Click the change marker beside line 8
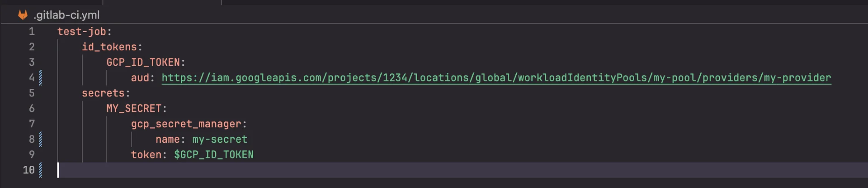The image size is (868, 188). pyautogui.click(x=41, y=139)
